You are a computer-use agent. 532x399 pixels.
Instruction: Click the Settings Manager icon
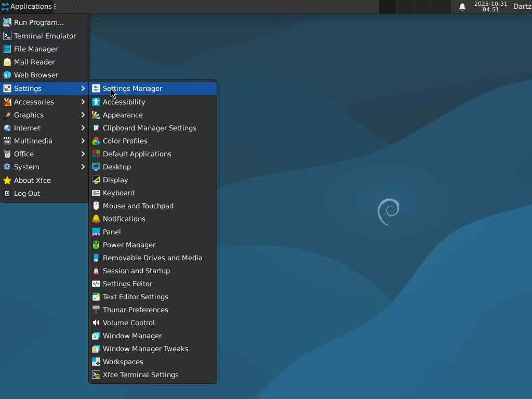(x=96, y=88)
